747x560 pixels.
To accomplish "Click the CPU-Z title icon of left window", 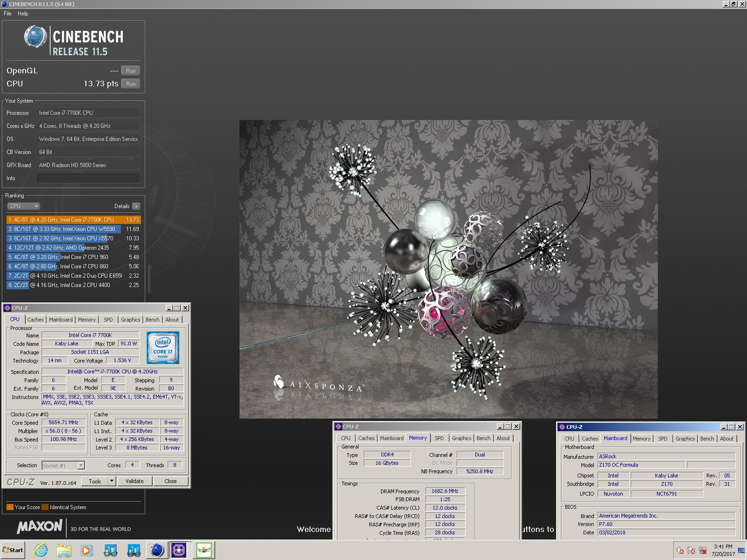I will (x=7, y=308).
